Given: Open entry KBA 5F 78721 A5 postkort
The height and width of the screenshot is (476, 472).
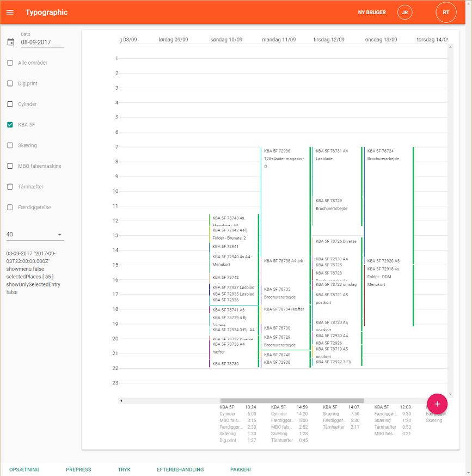Looking at the screenshot, I should click(x=336, y=304).
